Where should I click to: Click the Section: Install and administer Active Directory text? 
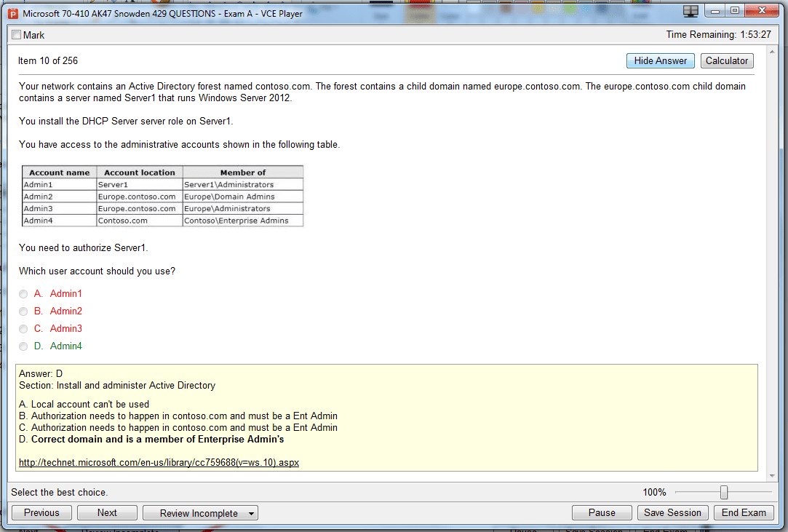point(117,386)
